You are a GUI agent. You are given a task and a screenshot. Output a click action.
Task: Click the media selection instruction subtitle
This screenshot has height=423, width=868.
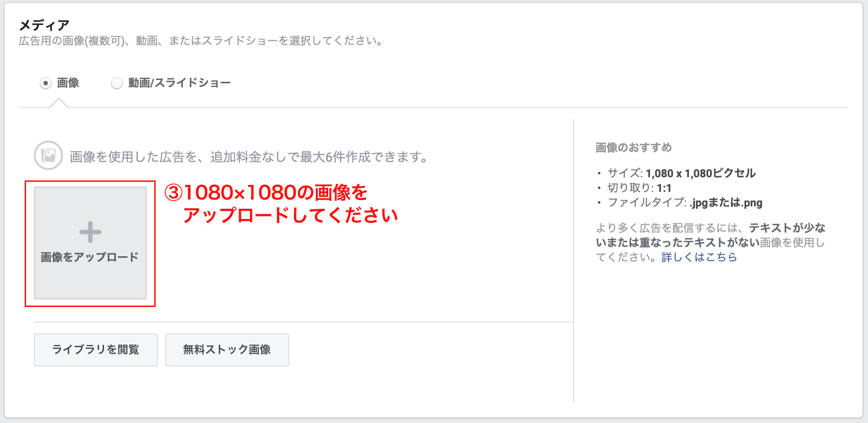tap(201, 41)
